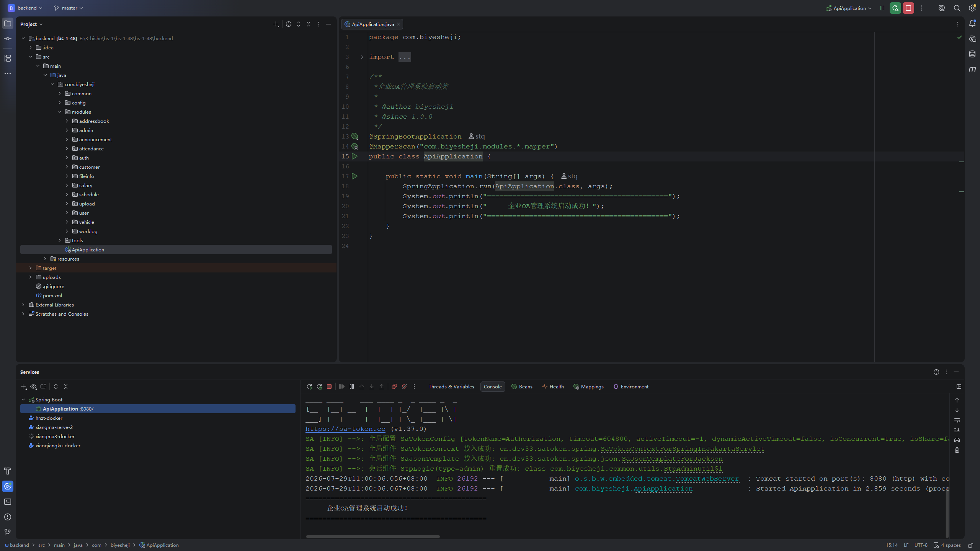Select pom.xml in the Project tree

tap(52, 296)
